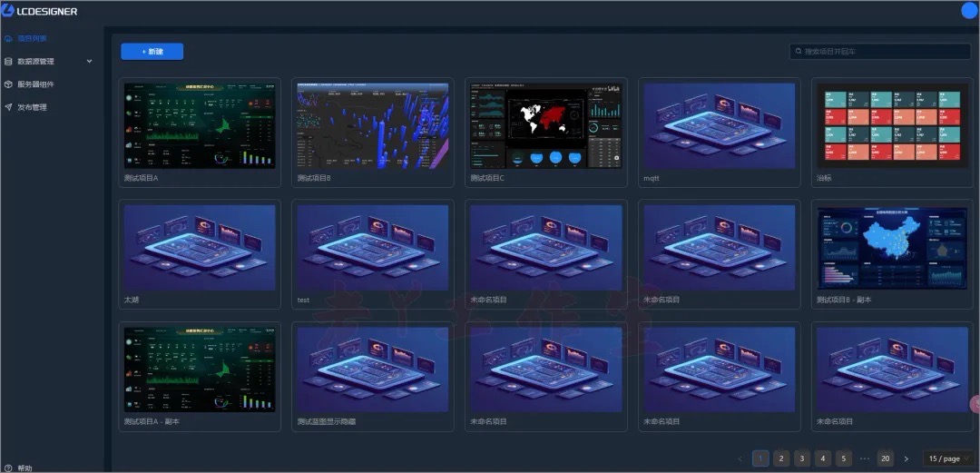980x473 pixels.
Task: Click the 项目列表 cloud icon
Action: pyautogui.click(x=8, y=39)
